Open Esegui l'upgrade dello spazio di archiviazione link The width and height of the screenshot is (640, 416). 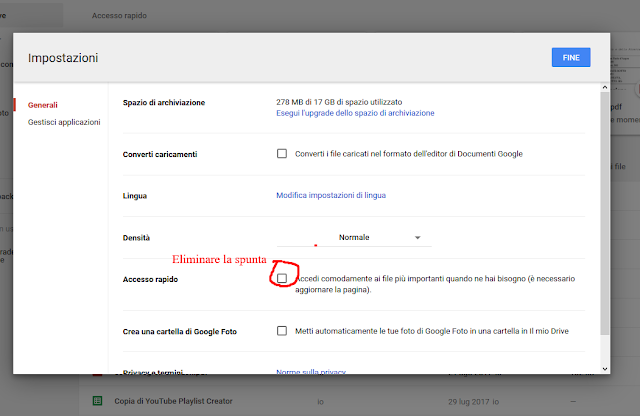(355, 113)
